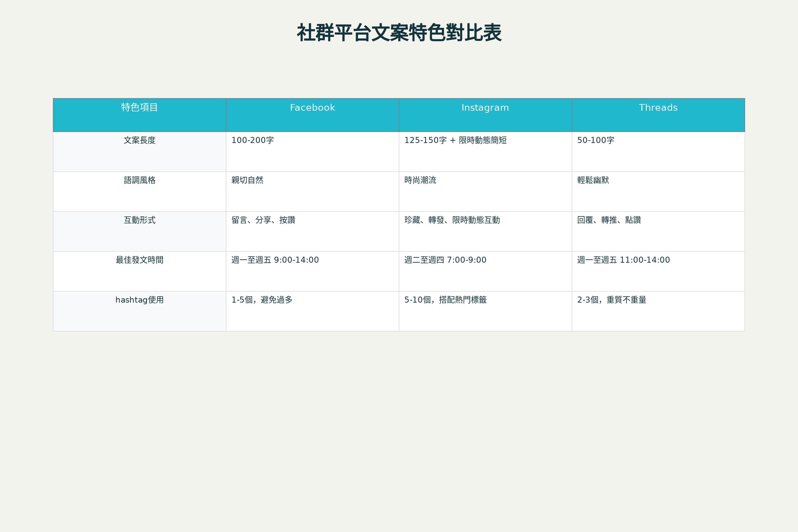The width and height of the screenshot is (798, 532).
Task: Select the 週二至週四 7:00-9:00 cell
Action: click(x=445, y=260)
